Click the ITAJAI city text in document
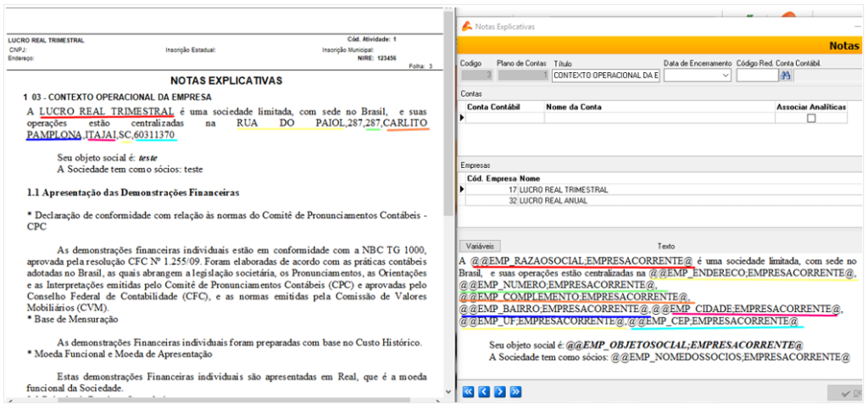Viewport: 868px width, 408px height. [102, 134]
